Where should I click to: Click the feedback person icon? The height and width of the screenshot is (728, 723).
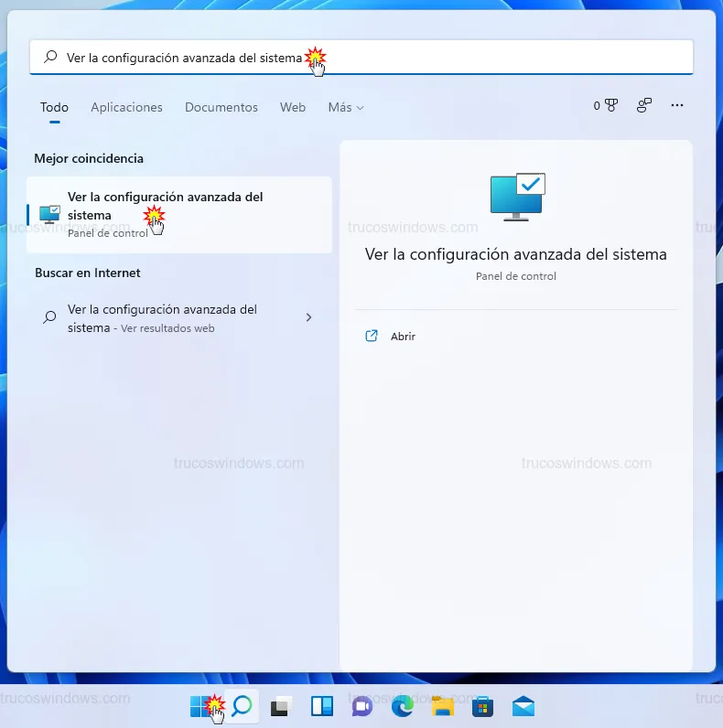[x=644, y=106]
